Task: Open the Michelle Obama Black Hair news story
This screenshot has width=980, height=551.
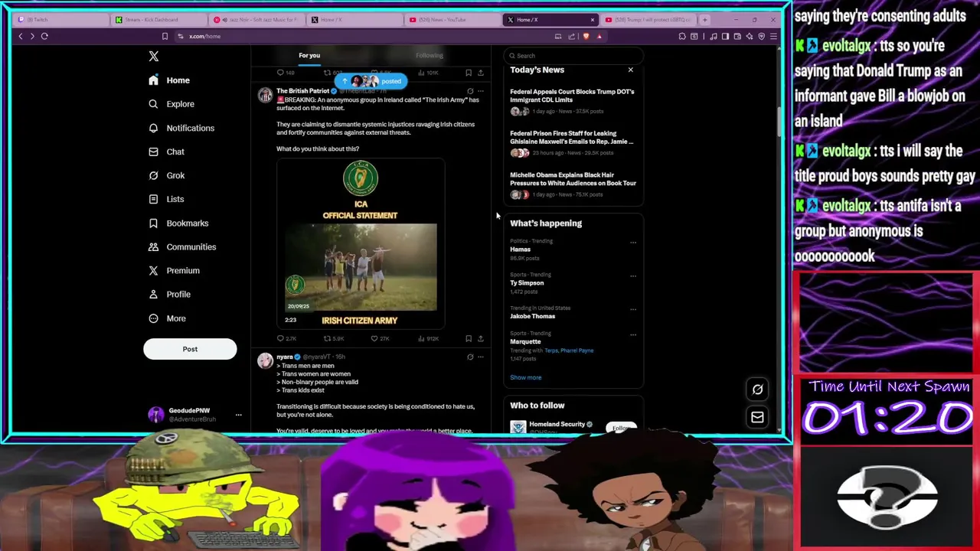Action: tap(573, 179)
